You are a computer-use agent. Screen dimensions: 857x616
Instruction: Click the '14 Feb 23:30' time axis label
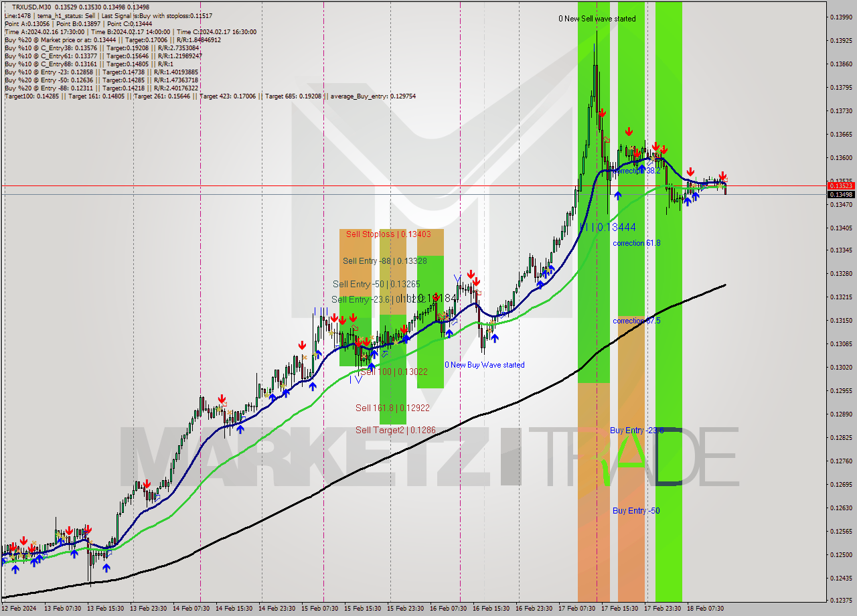(x=277, y=609)
